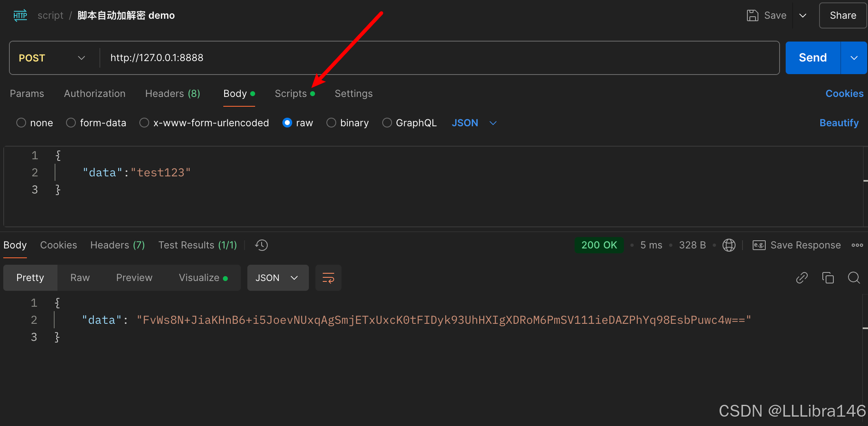Open the response JSON format dropdown

click(x=278, y=278)
